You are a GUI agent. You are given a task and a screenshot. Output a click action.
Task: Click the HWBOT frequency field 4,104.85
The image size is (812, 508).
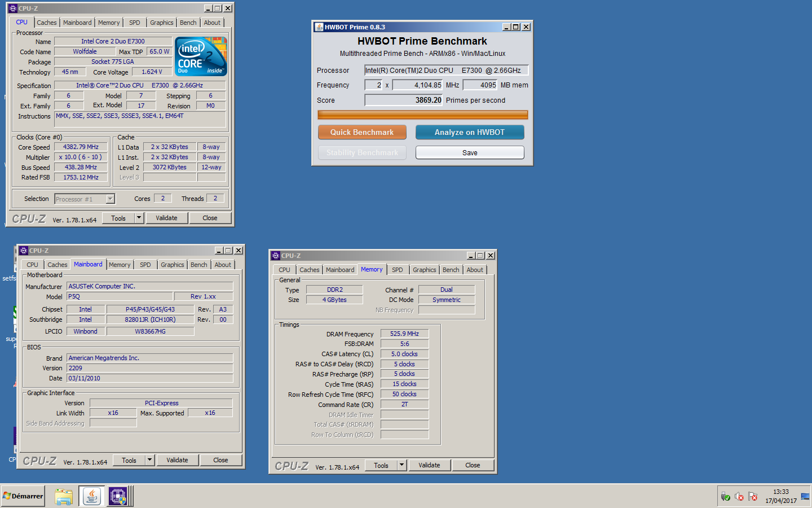pyautogui.click(x=418, y=85)
